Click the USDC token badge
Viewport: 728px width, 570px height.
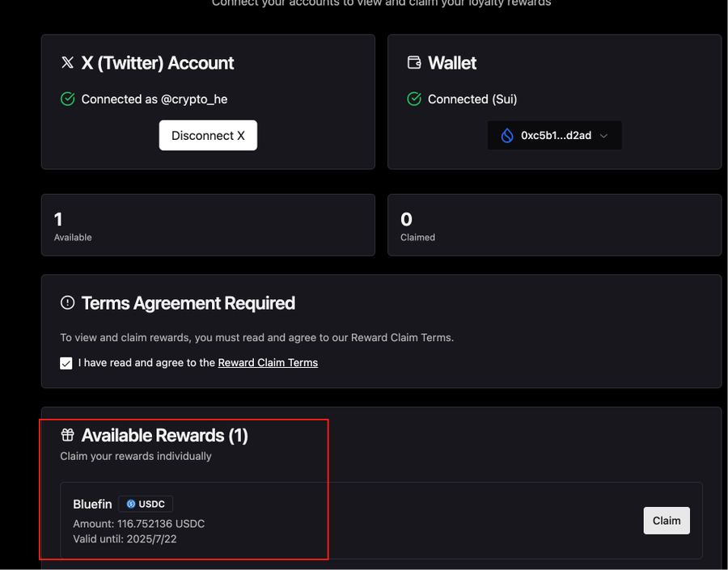[x=146, y=504]
